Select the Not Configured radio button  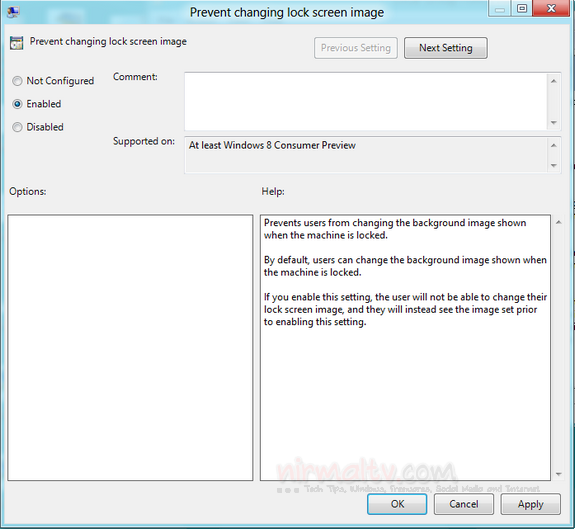pos(17,81)
